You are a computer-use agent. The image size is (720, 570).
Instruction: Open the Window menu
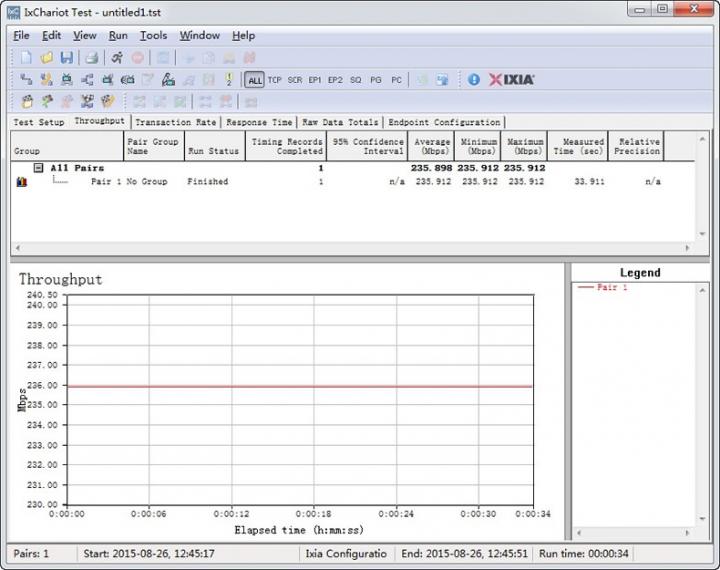point(199,35)
